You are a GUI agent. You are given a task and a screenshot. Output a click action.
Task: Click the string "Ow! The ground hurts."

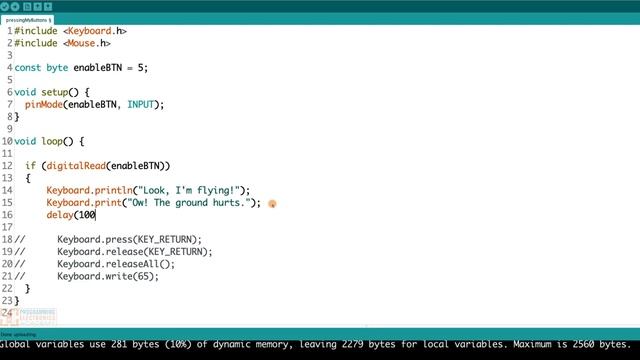(189, 202)
